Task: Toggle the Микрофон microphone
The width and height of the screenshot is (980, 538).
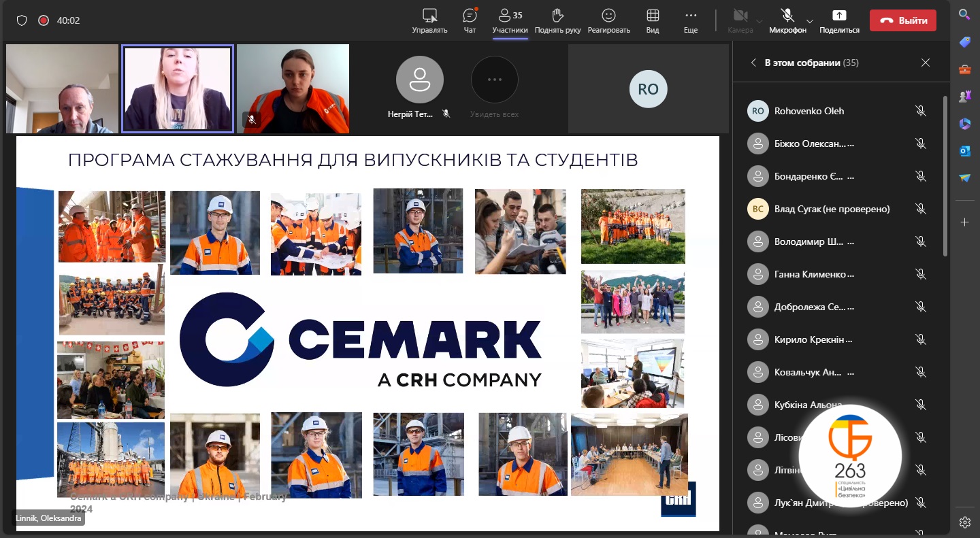Action: coord(787,20)
